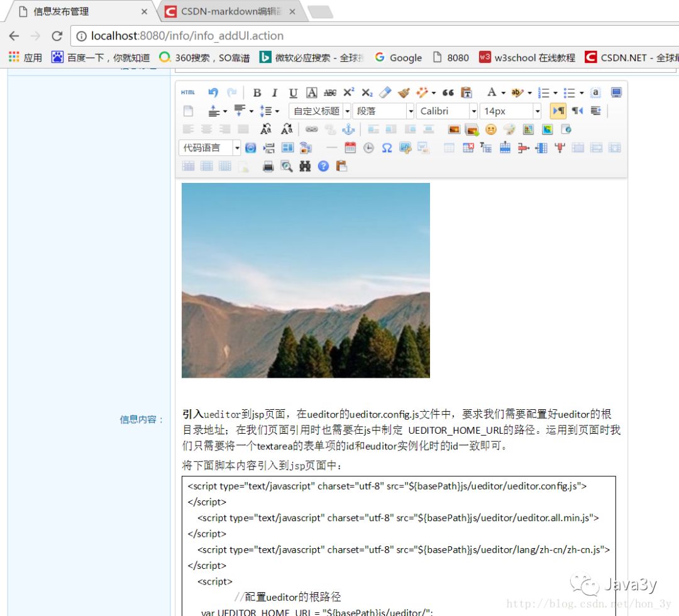This screenshot has height=616, width=679.
Task: Open 360搜索 bookmark
Action: pos(204,58)
